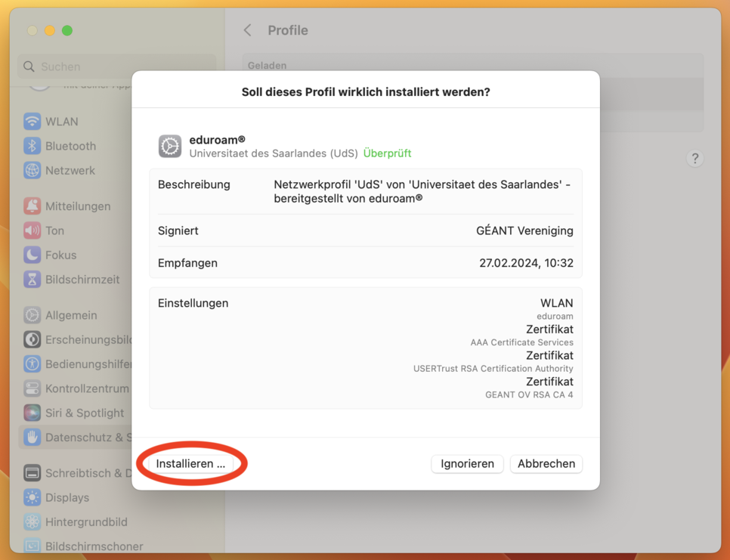Open WLAN settings icon in sidebar
The image size is (730, 560).
(32, 122)
